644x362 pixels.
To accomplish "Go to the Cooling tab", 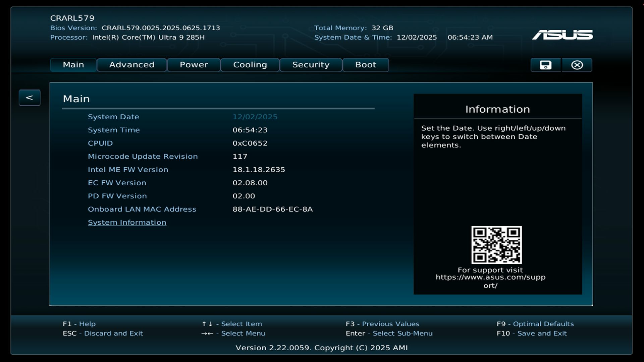I will pyautogui.click(x=250, y=65).
